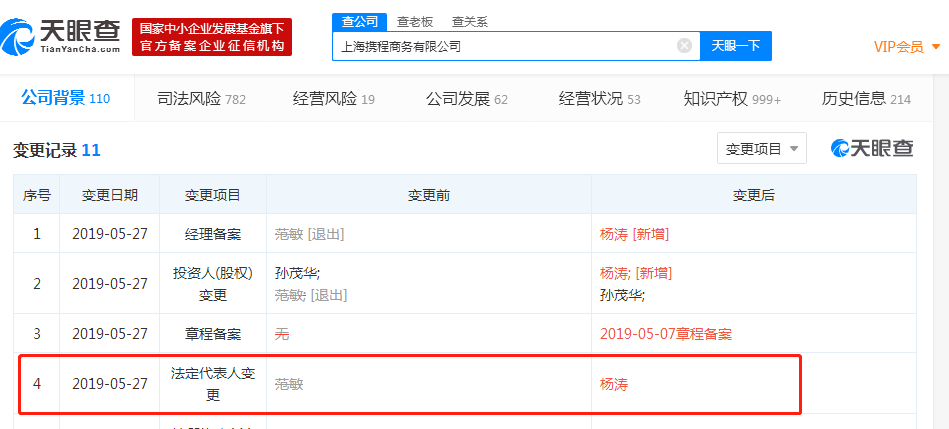Open the 公司背景 110 section tab
949x429 pixels.
(65, 98)
